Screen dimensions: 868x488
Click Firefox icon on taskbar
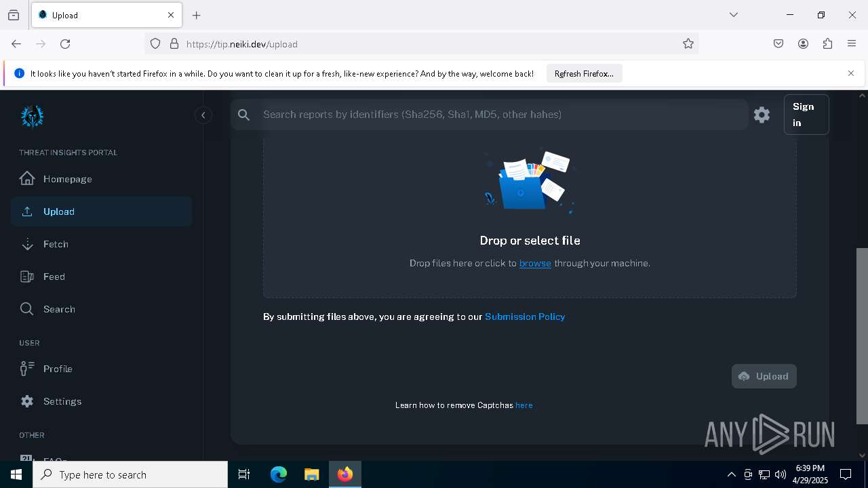pyautogui.click(x=345, y=474)
